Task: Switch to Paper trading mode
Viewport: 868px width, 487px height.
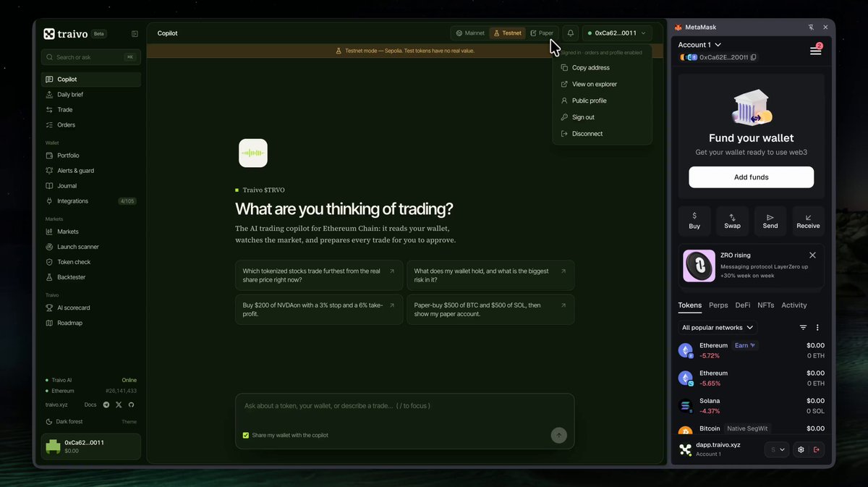Action: tap(542, 33)
